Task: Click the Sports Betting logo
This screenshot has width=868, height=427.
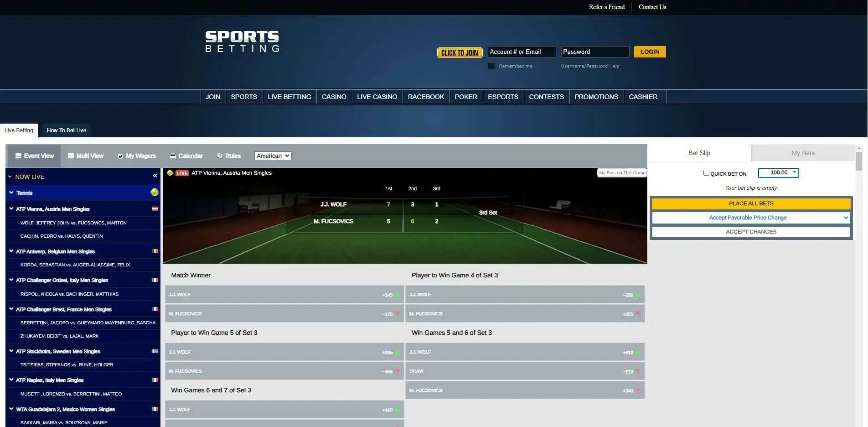Action: coord(242,42)
